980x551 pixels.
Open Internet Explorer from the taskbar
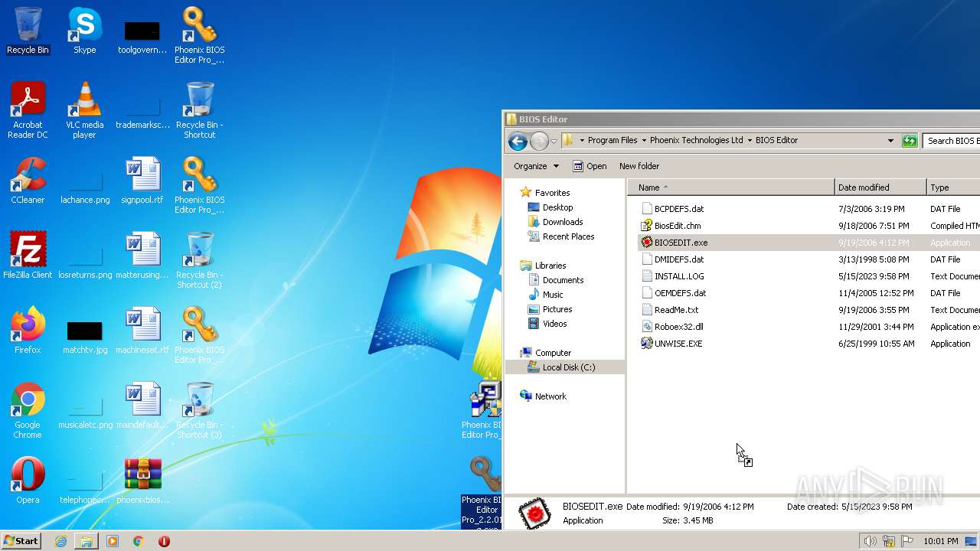[x=60, y=541]
